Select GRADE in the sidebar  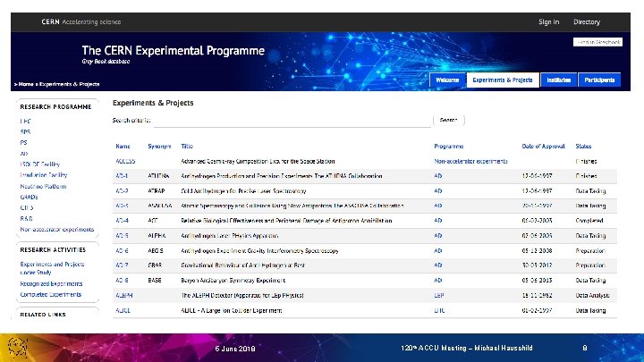(x=29, y=197)
